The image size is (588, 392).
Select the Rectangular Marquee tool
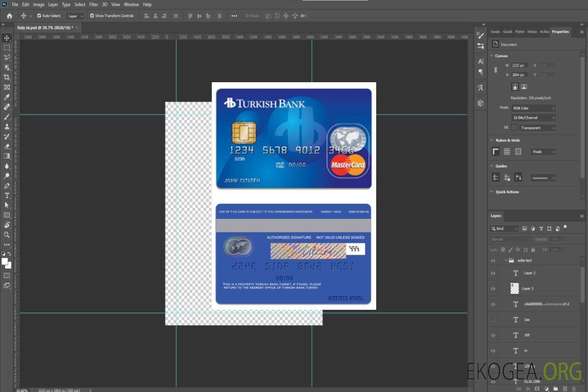(x=7, y=48)
